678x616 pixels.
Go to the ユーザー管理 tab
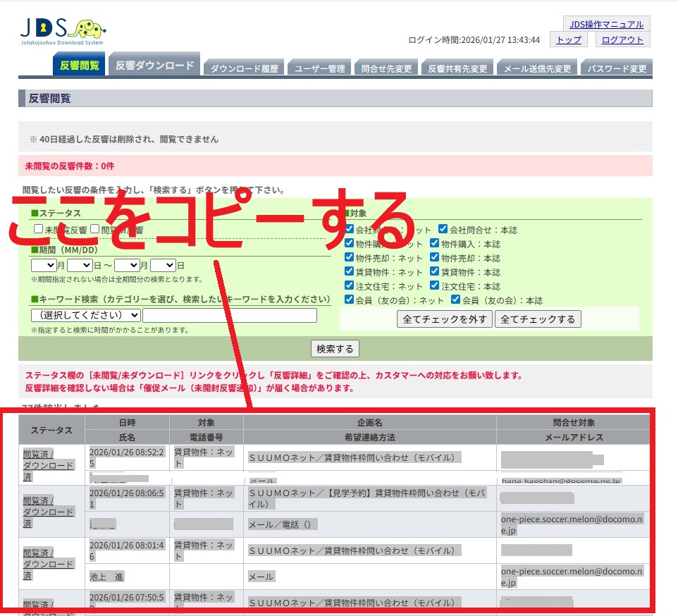tap(319, 68)
